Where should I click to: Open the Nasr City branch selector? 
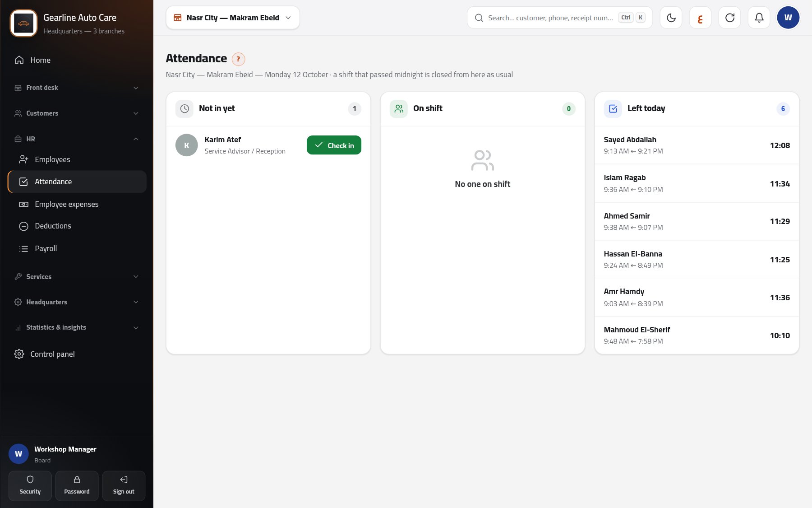233,18
